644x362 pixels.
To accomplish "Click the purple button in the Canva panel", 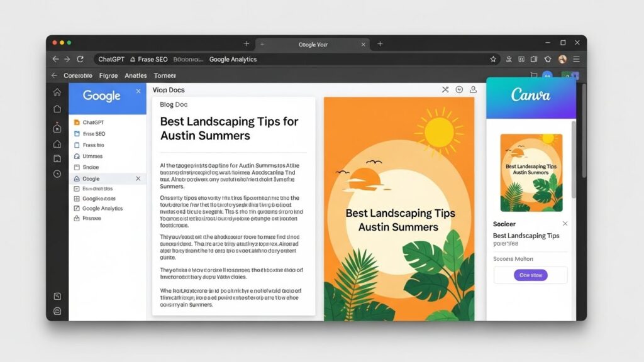I will coord(530,275).
